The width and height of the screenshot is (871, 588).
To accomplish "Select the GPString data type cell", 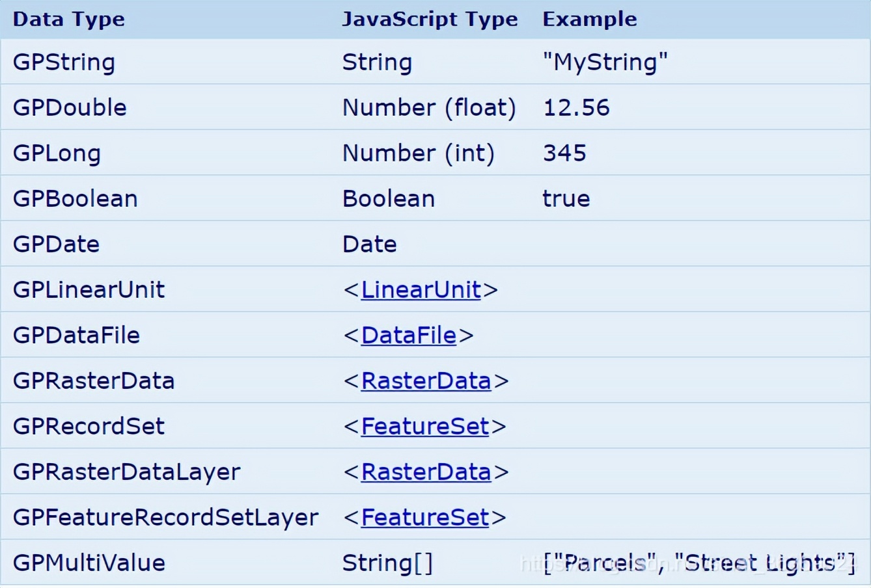I will [64, 62].
